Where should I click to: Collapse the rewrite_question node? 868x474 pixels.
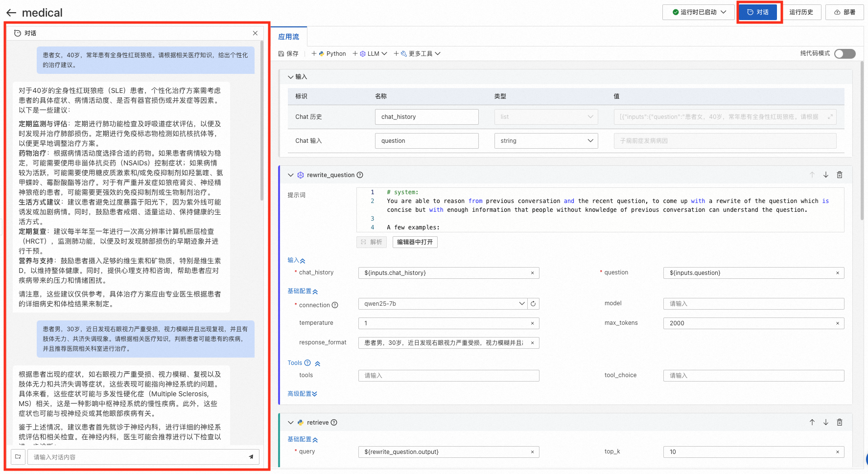point(291,175)
